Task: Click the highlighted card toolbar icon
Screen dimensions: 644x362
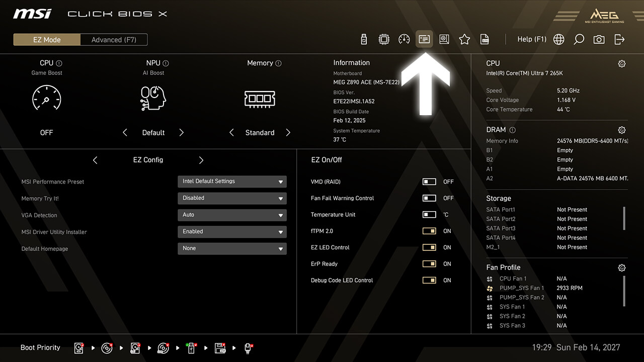Action: click(424, 39)
